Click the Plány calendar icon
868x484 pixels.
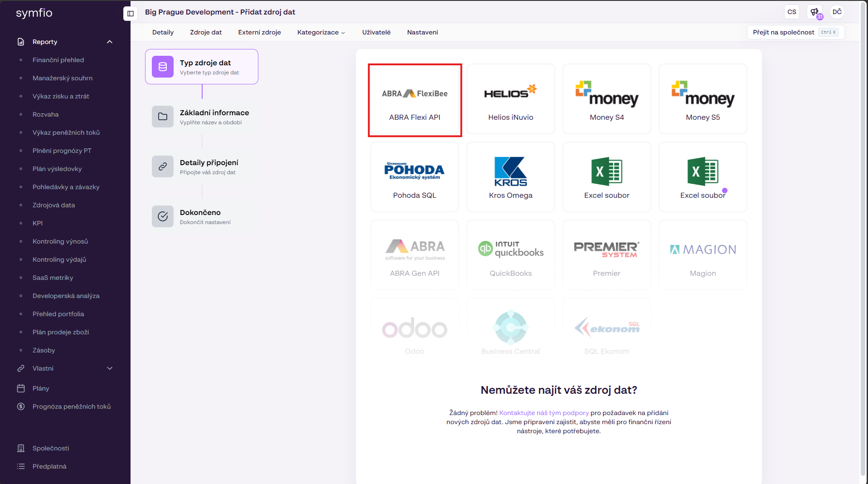21,388
